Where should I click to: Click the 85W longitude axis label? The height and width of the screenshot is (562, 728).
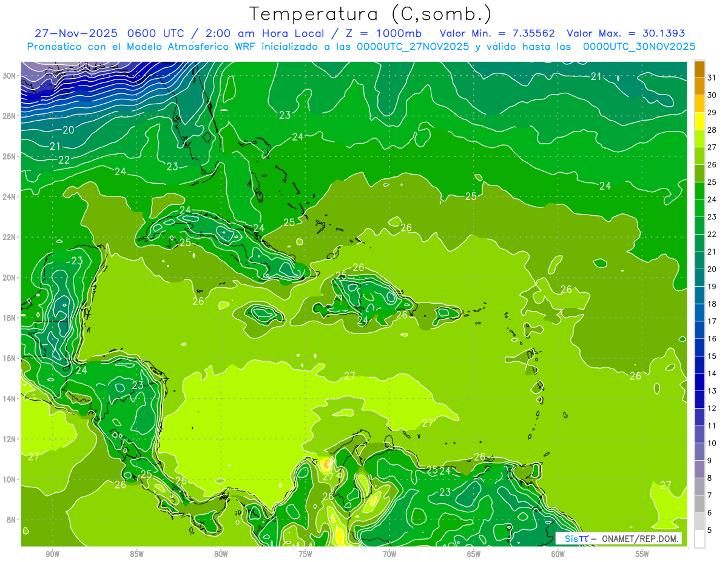tap(137, 554)
